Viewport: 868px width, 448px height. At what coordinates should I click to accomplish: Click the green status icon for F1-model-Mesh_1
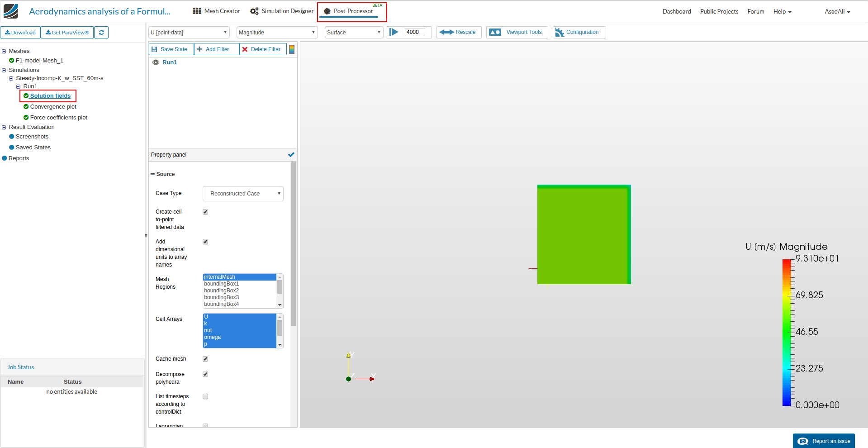[12, 61]
